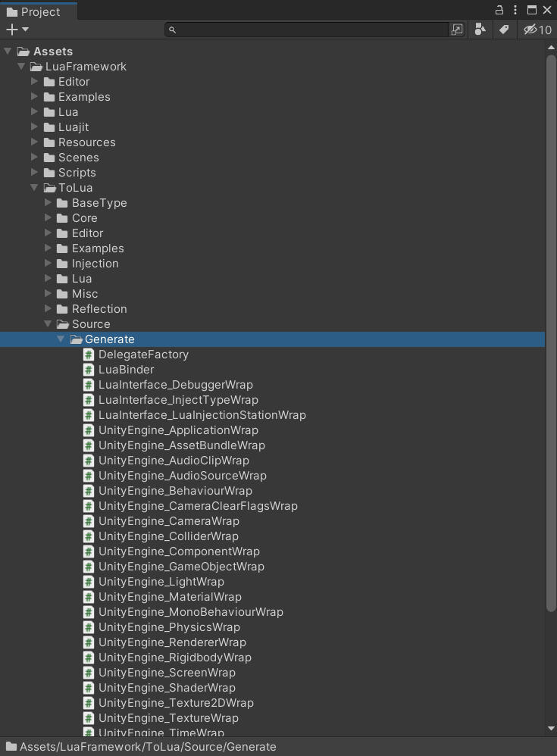Image resolution: width=557 pixels, height=756 pixels.
Task: Expand the Injection folder arrow
Action: tap(48, 263)
